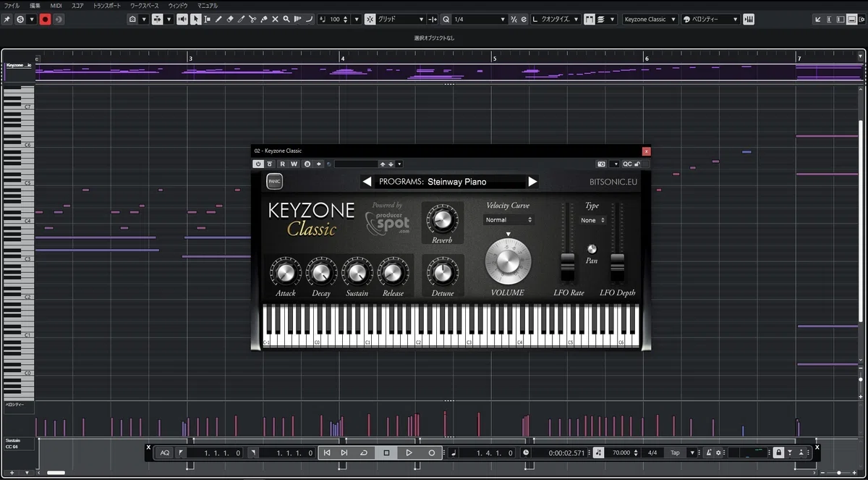The image size is (868, 480).
Task: Select the Trim tool
Action: 241,19
